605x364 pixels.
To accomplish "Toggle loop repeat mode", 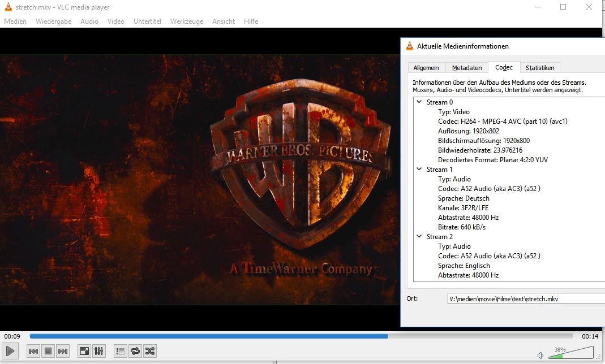I will point(135,351).
